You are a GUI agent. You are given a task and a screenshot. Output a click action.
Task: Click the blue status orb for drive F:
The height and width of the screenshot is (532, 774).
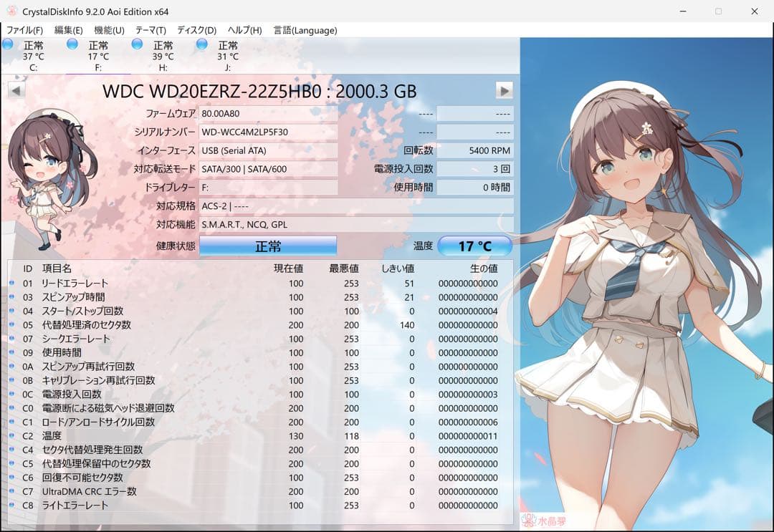pyautogui.click(x=72, y=44)
